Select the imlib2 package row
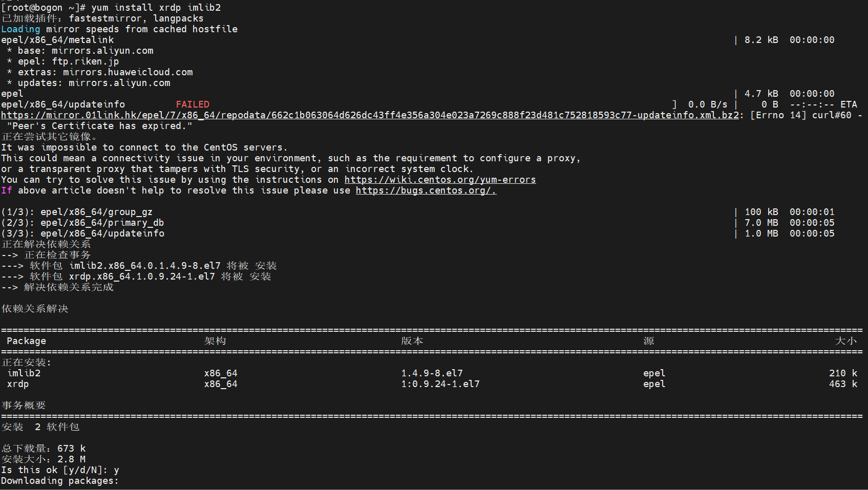 [x=432, y=373]
